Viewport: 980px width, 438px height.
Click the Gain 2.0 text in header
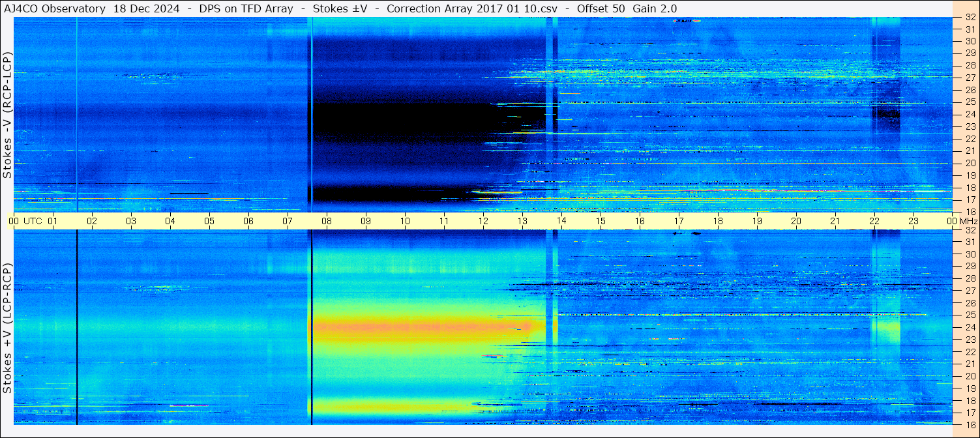tap(655, 8)
